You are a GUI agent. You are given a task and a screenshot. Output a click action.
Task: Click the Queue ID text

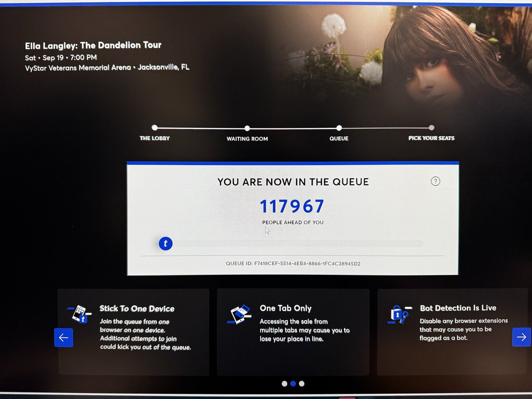pyautogui.click(x=293, y=264)
